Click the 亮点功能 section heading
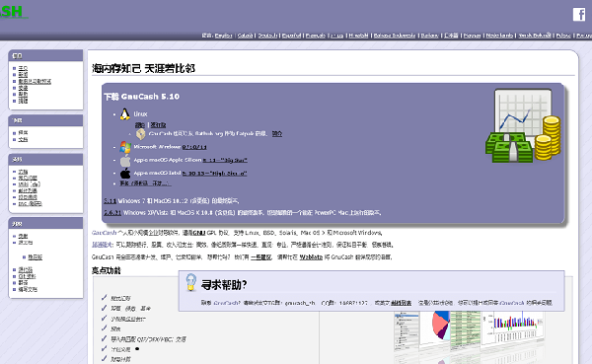Image resolution: width=592 pixels, height=364 pixels. coord(107,270)
